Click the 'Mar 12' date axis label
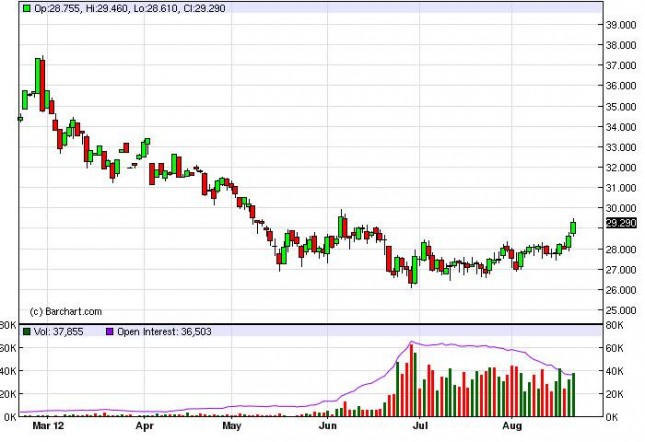This screenshot has height=442, width=645. coord(48,426)
